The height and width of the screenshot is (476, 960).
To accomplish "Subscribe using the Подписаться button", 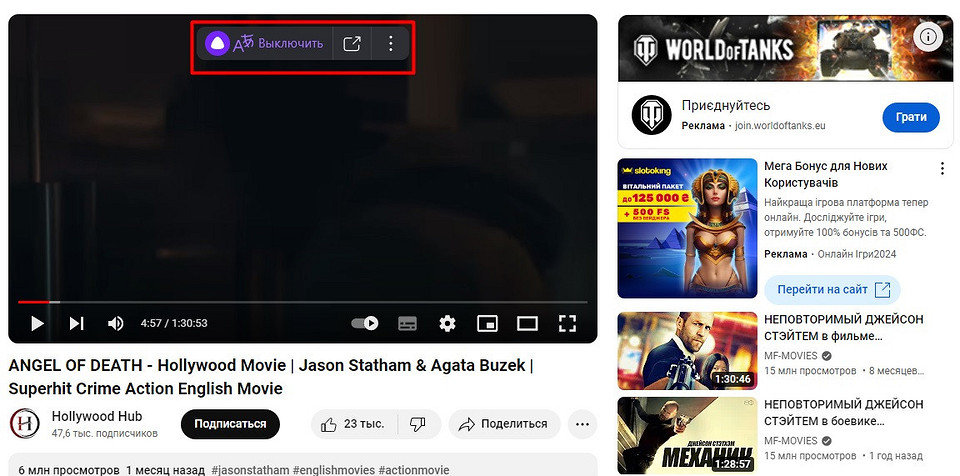I will (230, 424).
